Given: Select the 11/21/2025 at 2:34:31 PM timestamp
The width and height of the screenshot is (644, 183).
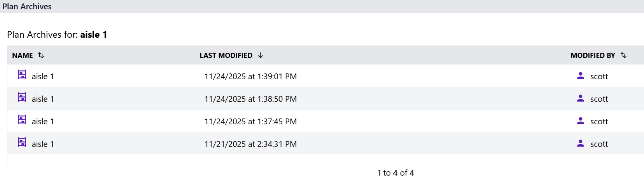Looking at the screenshot, I should click(x=250, y=144).
